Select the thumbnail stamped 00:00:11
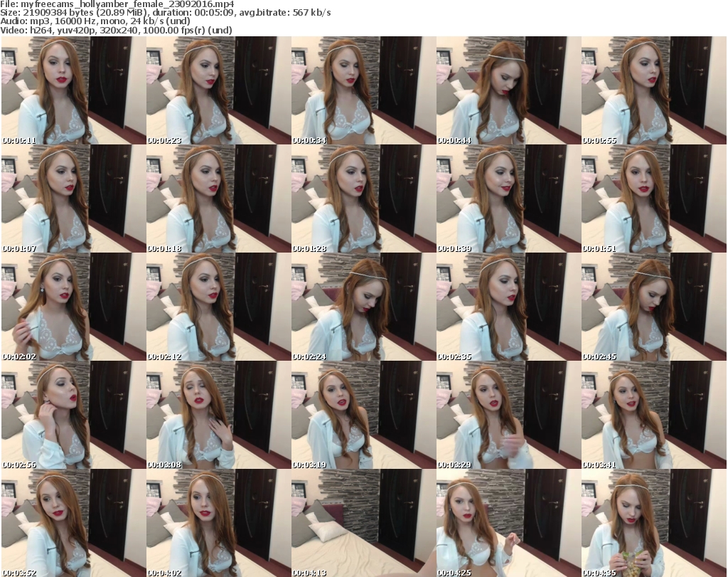Image resolution: width=728 pixels, height=577 pixels. [73, 90]
